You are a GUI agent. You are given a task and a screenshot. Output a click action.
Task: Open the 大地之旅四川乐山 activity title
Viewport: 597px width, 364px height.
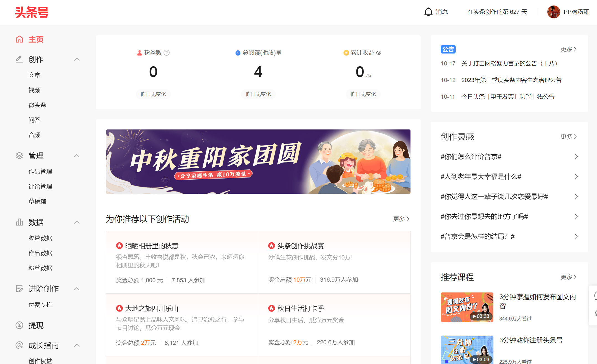pyautogui.click(x=152, y=309)
